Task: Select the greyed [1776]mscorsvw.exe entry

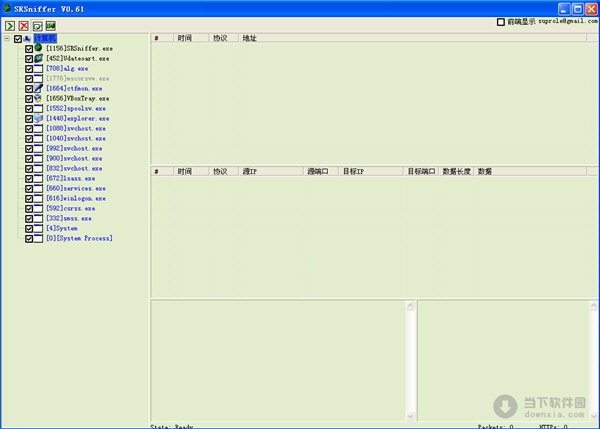Action: tap(78, 78)
